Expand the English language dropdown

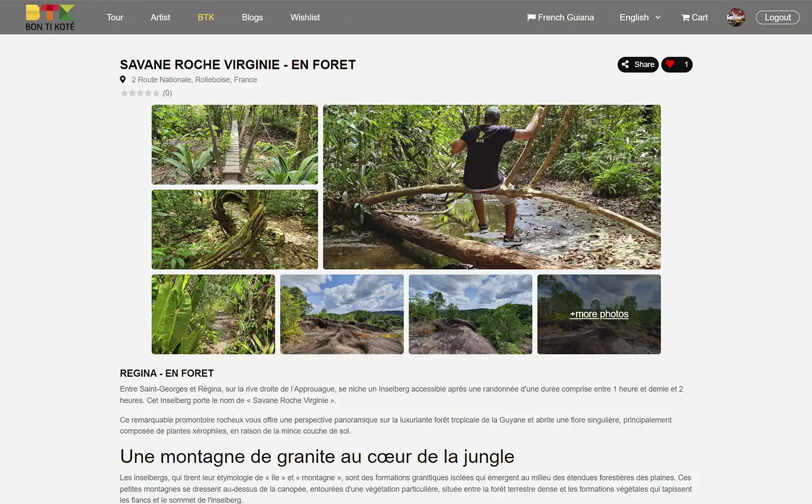(x=640, y=17)
